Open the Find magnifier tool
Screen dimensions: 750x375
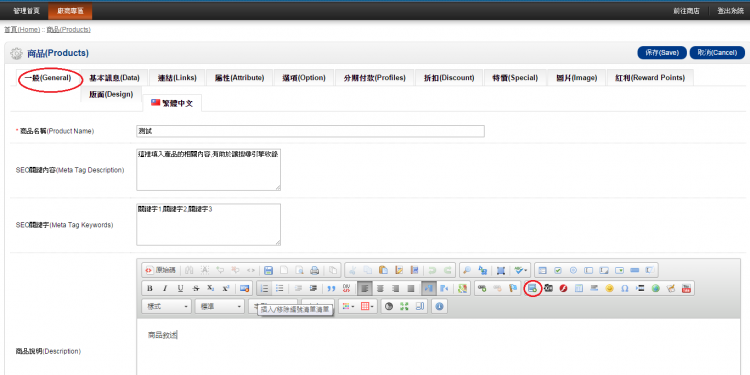click(x=467, y=270)
